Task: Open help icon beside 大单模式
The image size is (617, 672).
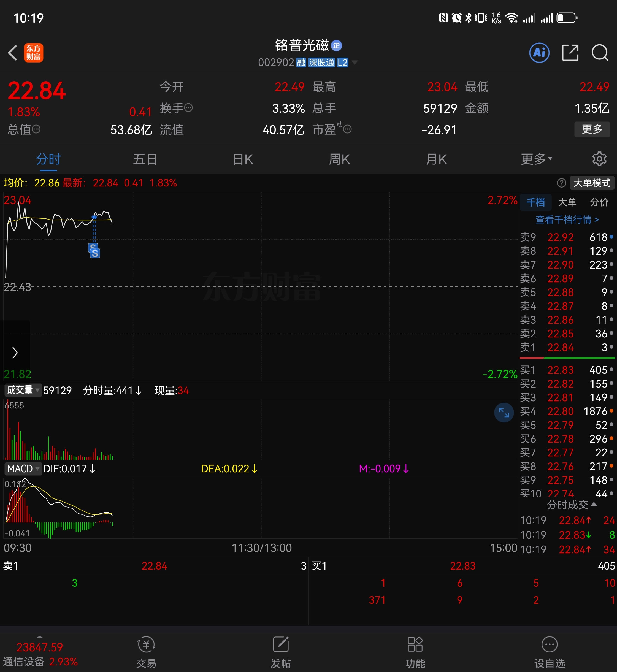Action: 562,183
